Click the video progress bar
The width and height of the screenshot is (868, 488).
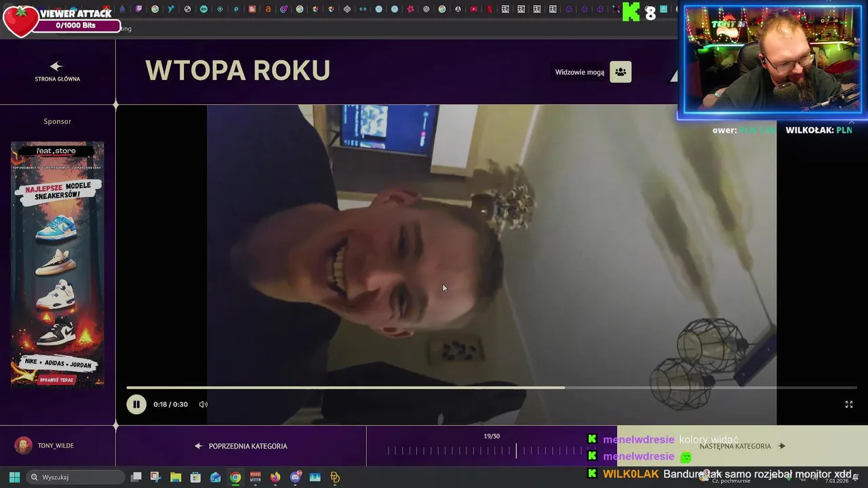coord(492,388)
